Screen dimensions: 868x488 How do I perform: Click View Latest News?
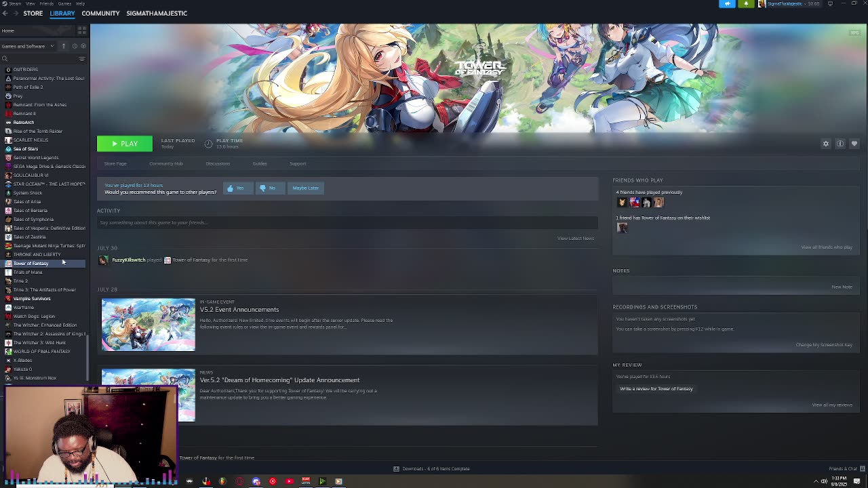tap(576, 238)
